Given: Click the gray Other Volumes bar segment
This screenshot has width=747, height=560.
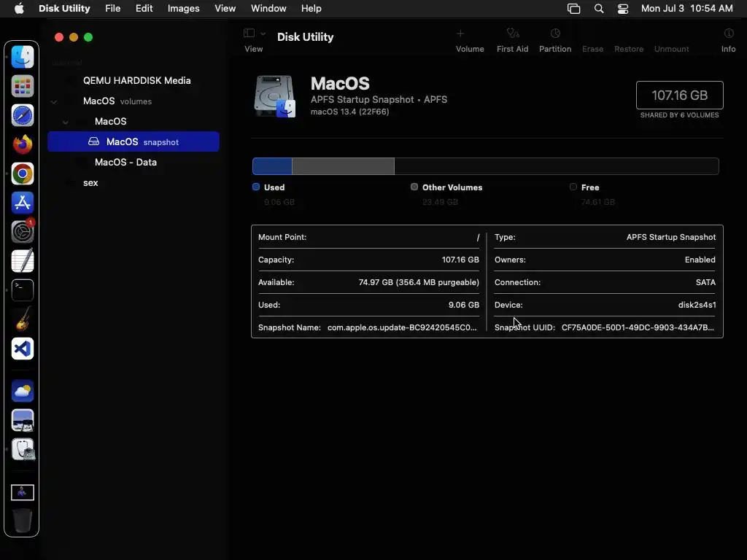Looking at the screenshot, I should (x=343, y=166).
